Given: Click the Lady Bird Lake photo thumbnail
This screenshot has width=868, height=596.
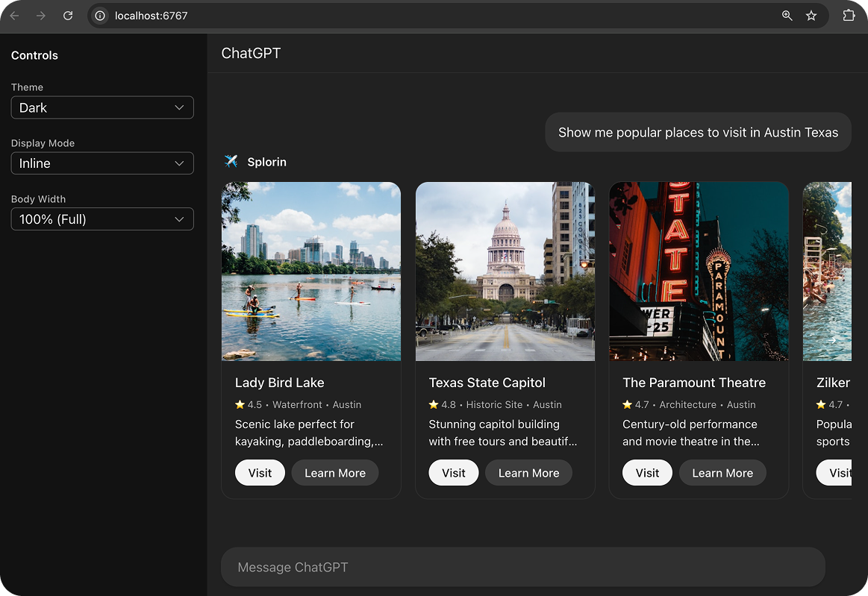Looking at the screenshot, I should [x=311, y=272].
